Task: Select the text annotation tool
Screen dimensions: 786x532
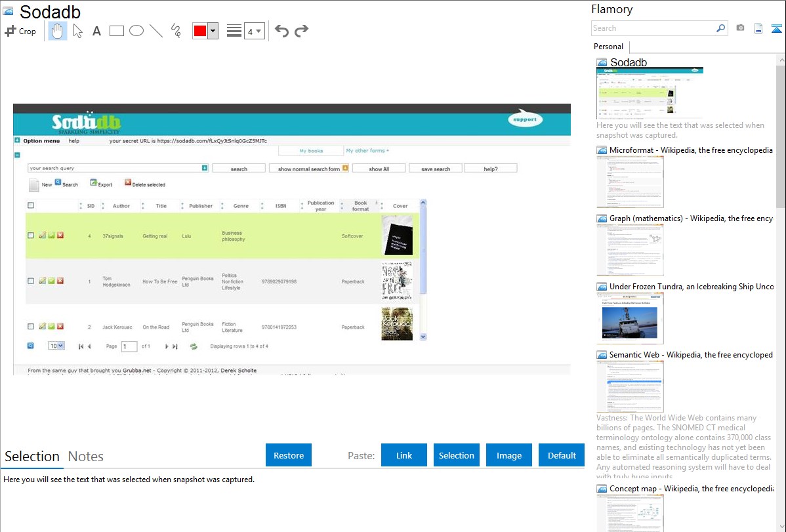Action: pyautogui.click(x=96, y=31)
